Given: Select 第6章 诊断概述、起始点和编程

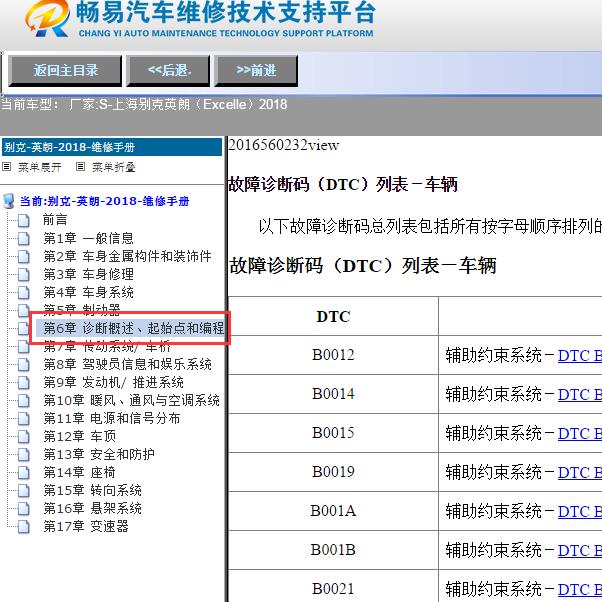Looking at the screenshot, I should pos(133,328).
